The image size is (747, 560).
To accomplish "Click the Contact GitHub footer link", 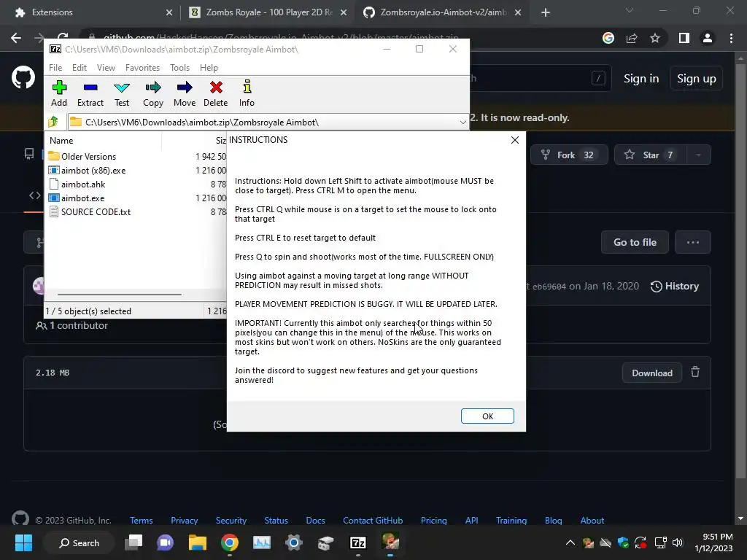I will [373, 521].
